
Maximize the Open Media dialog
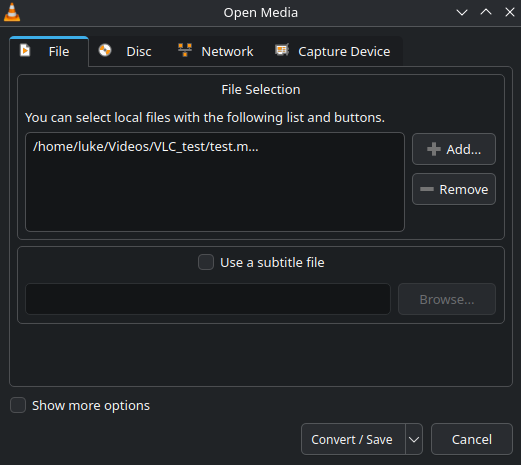point(486,12)
